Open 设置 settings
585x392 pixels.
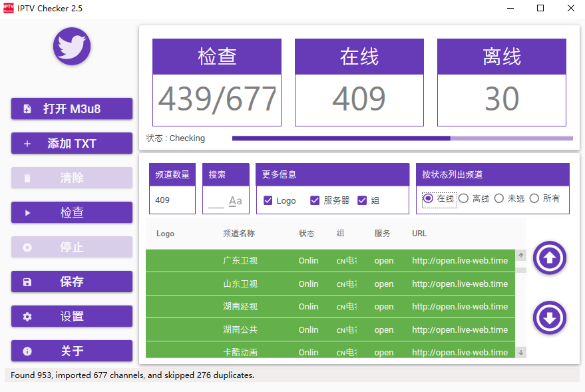coord(72,316)
